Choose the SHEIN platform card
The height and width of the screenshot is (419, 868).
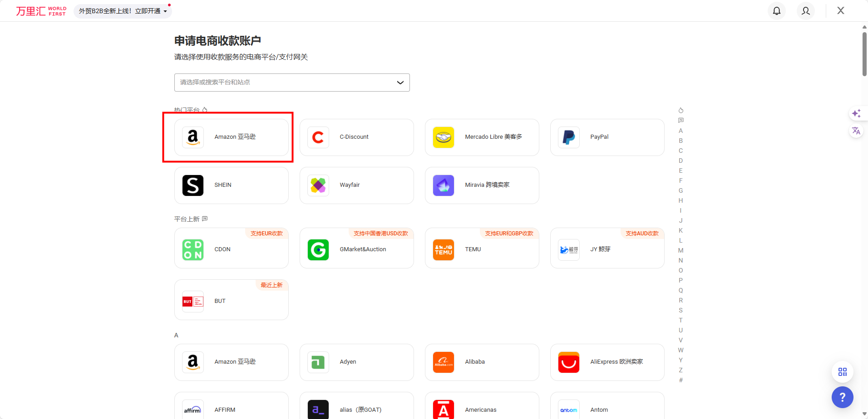[x=231, y=185]
